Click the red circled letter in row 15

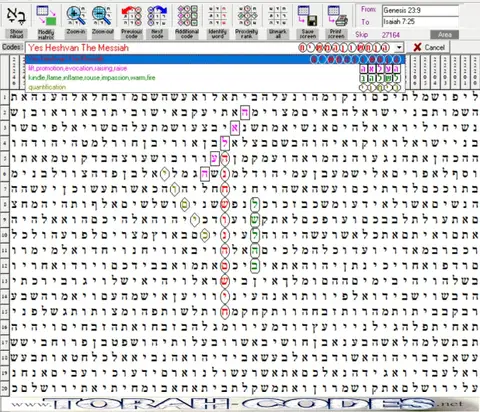(x=225, y=312)
